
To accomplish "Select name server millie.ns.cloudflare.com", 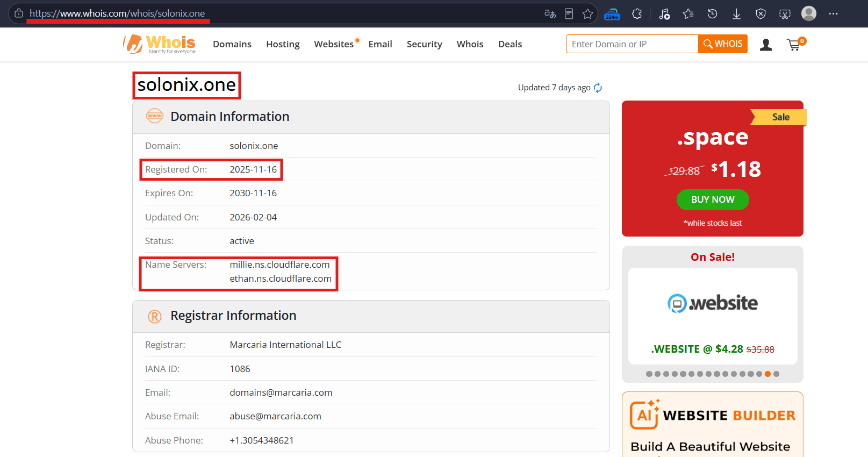I will (279, 265).
